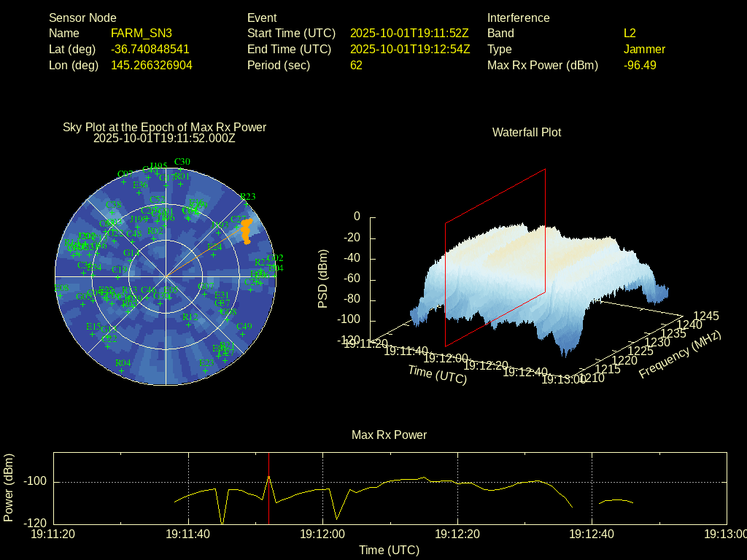Click the orange jammer cluster on sky plot
The width and height of the screenshot is (747, 560).
coord(247,230)
